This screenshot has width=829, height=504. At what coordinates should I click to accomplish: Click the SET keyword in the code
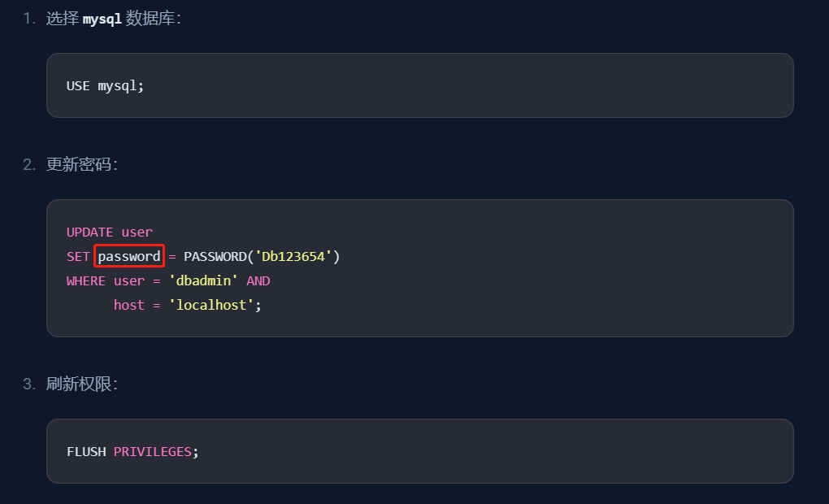pyautogui.click(x=78, y=257)
